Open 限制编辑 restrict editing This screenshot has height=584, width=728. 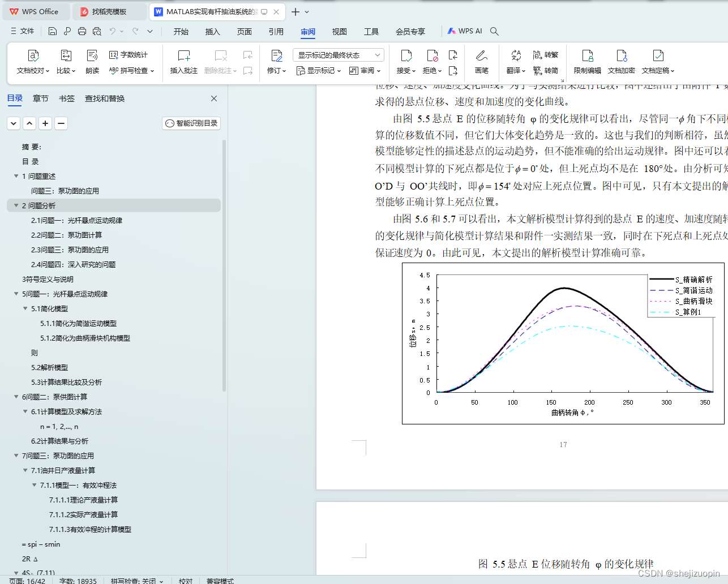point(588,62)
